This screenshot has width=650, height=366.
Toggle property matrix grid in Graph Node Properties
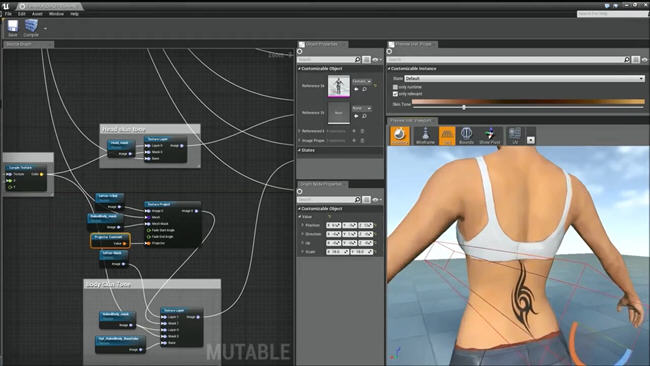coord(366,200)
